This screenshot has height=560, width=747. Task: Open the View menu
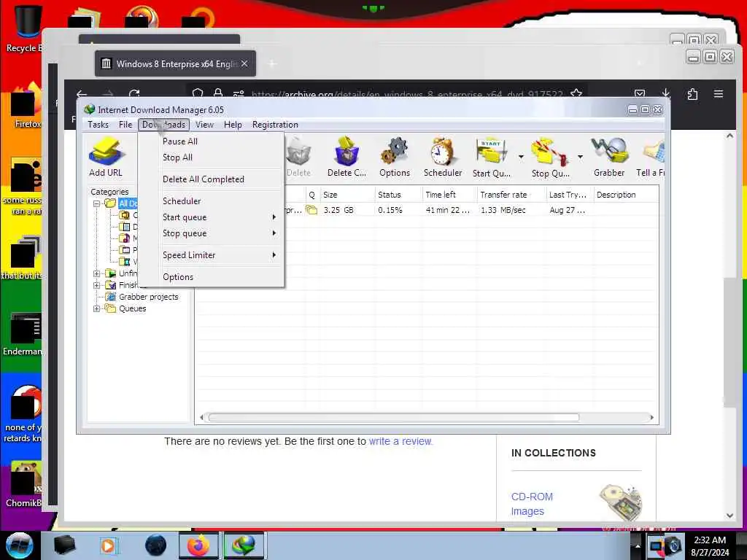[204, 125]
